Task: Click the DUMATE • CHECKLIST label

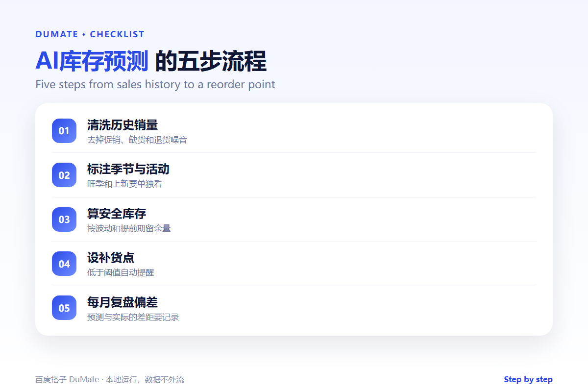Action: [90, 34]
